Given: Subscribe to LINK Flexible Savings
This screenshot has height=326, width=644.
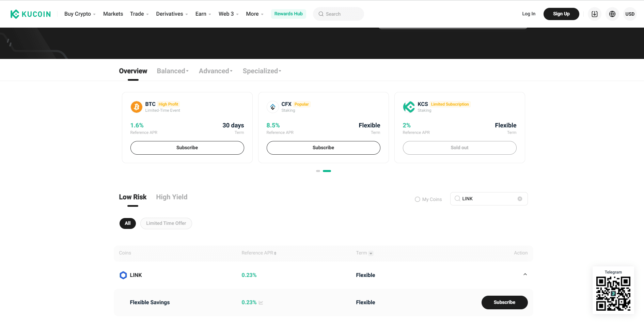Looking at the screenshot, I should click(505, 302).
